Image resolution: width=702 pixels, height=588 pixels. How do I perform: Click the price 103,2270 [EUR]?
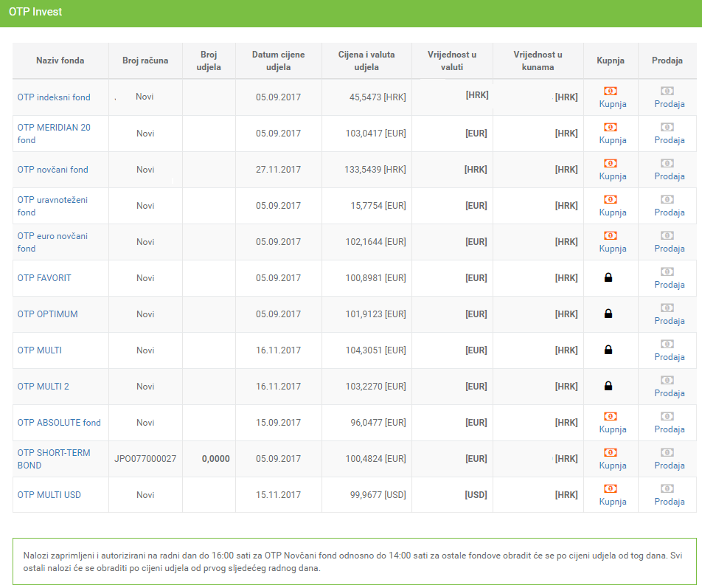pos(375,387)
